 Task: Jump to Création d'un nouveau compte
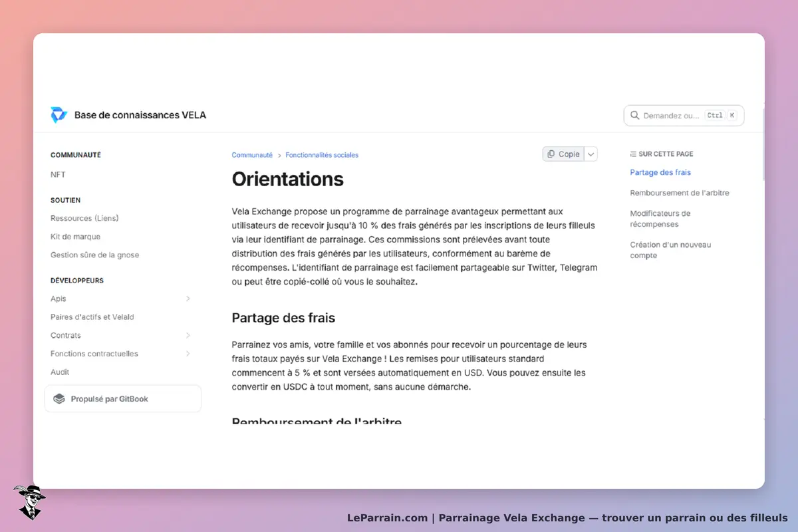(670, 250)
